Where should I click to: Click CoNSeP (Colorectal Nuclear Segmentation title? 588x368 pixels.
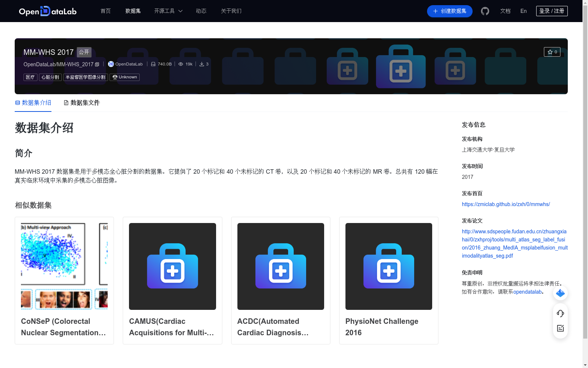(x=64, y=327)
